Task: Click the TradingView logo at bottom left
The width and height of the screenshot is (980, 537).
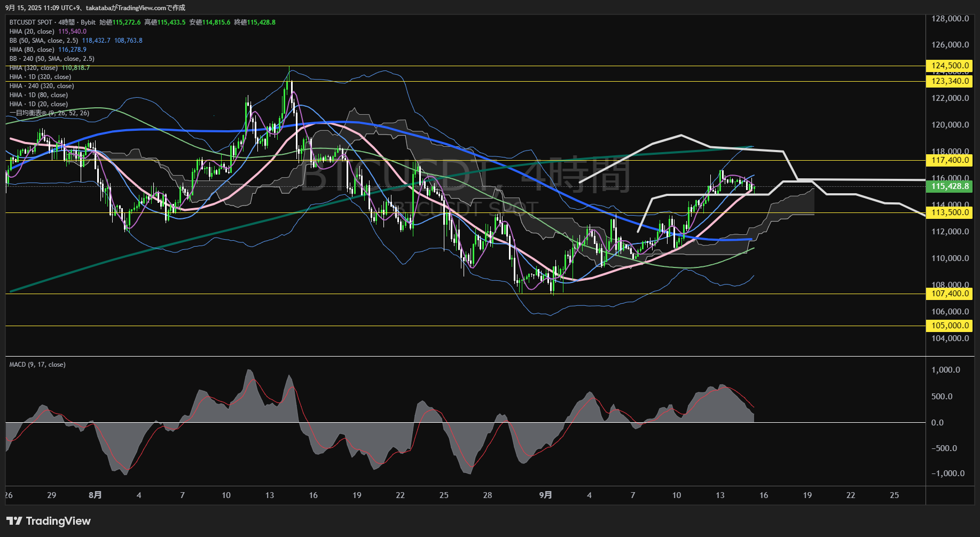Action: (x=49, y=521)
